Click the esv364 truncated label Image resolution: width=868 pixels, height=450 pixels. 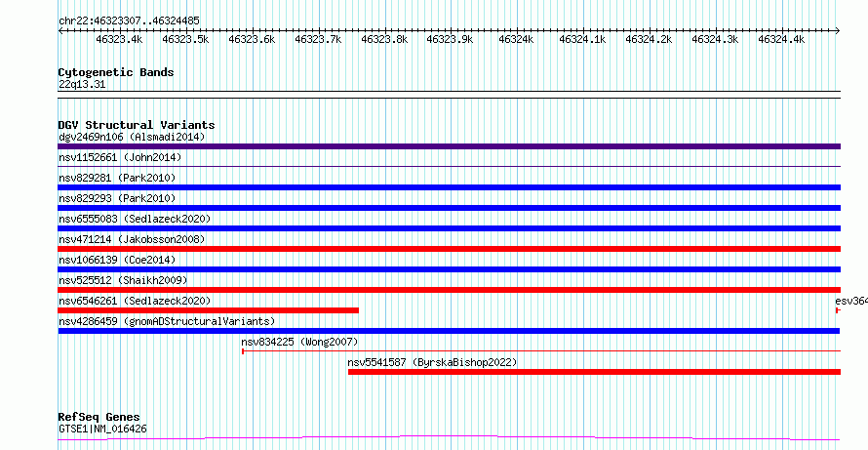[851, 301]
